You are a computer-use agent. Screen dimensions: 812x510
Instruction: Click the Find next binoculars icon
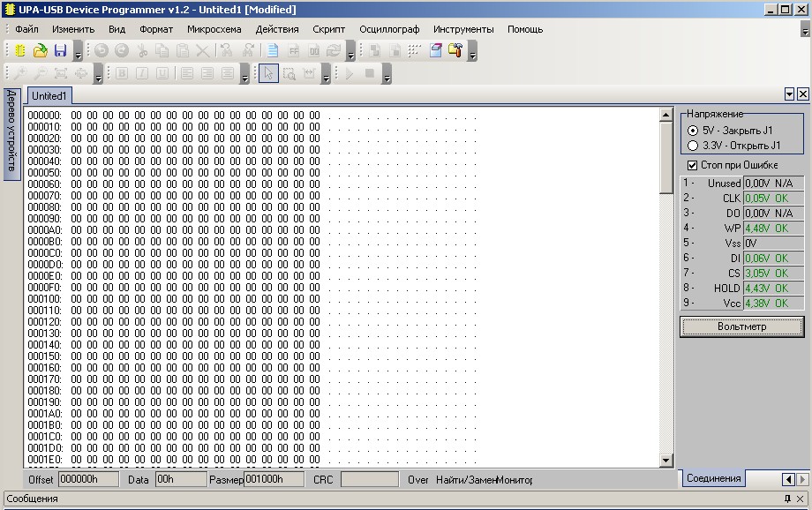coord(248,50)
